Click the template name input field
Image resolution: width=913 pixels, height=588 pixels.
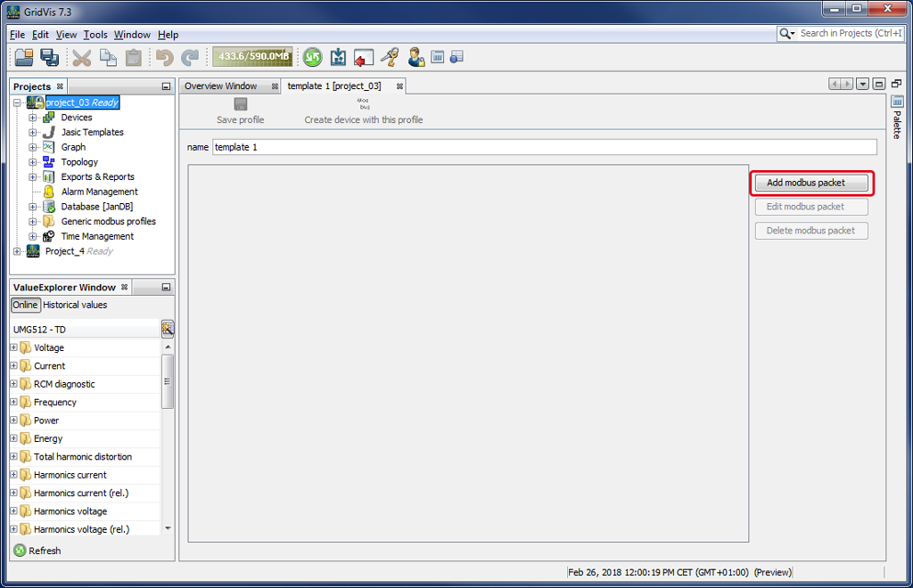[544, 147]
